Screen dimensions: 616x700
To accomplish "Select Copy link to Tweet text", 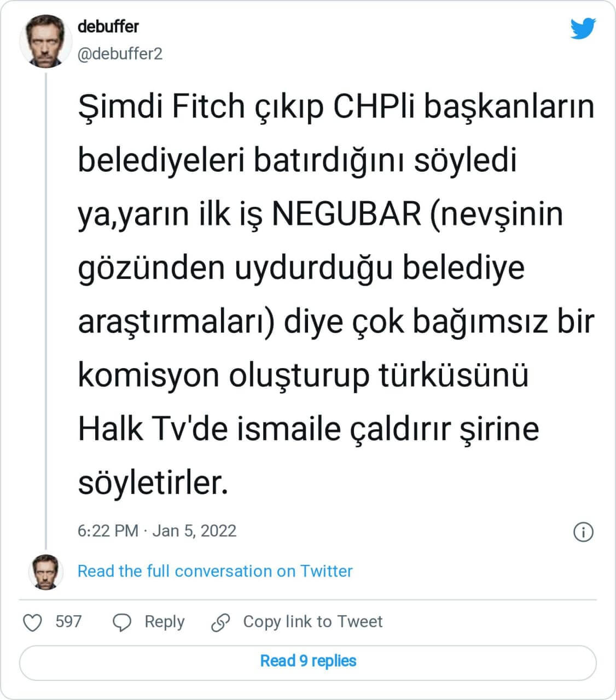I will (312, 622).
